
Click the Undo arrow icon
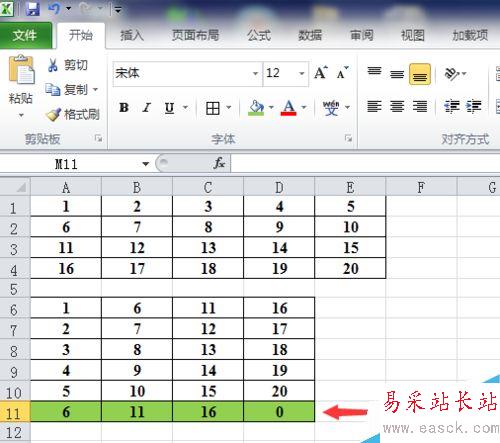click(54, 8)
